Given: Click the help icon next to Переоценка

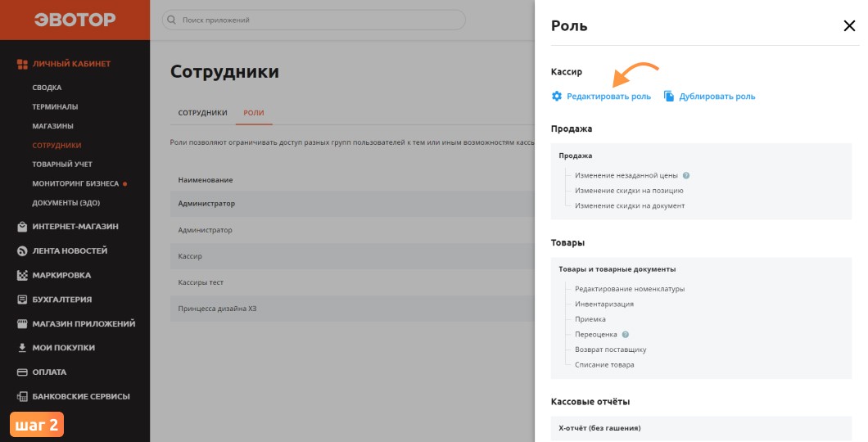Looking at the screenshot, I should pyautogui.click(x=625, y=334).
